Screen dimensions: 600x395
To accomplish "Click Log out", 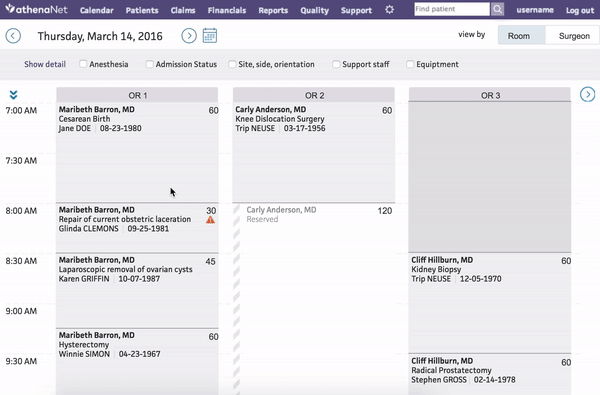I will [580, 10].
